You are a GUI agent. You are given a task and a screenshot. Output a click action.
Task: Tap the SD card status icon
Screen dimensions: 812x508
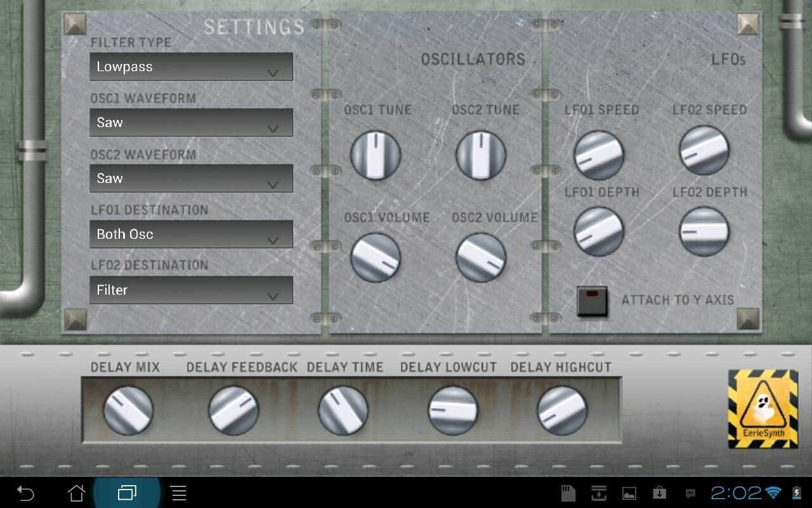point(568,493)
